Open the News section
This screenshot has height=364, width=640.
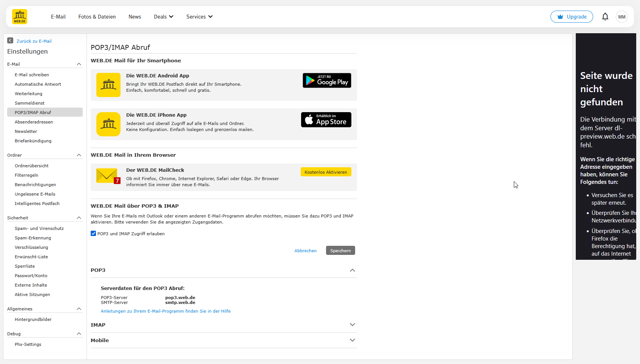click(x=134, y=16)
